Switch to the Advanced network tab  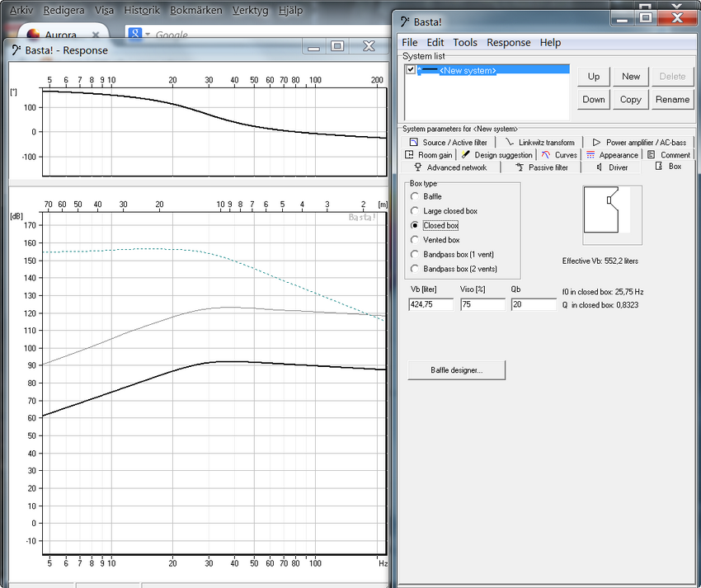point(451,167)
